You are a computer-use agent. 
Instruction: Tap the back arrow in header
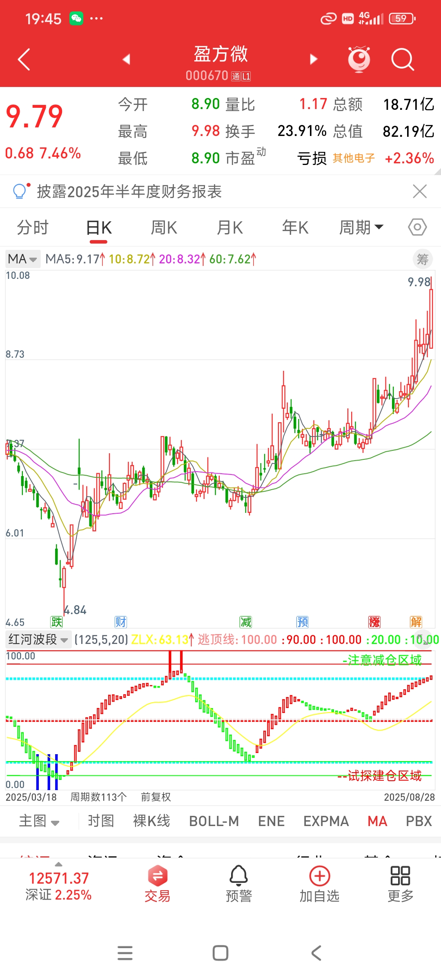(x=24, y=60)
